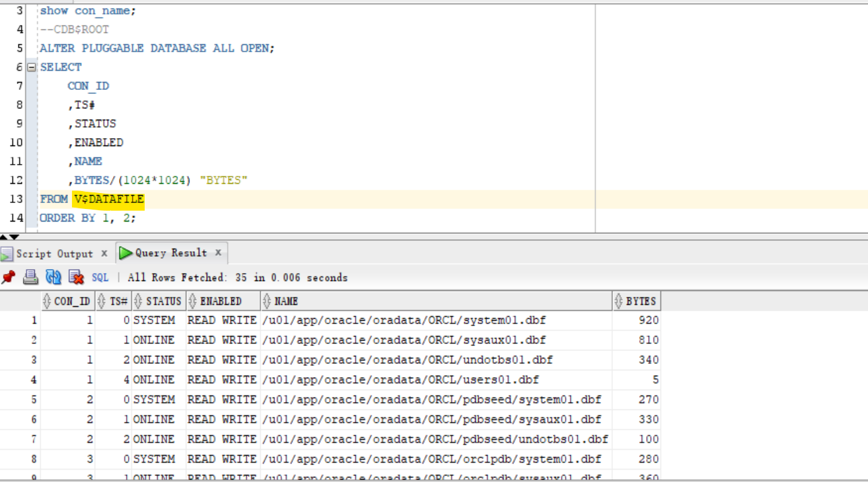
Task: Select row number 1 in result grid
Action: tap(20, 320)
